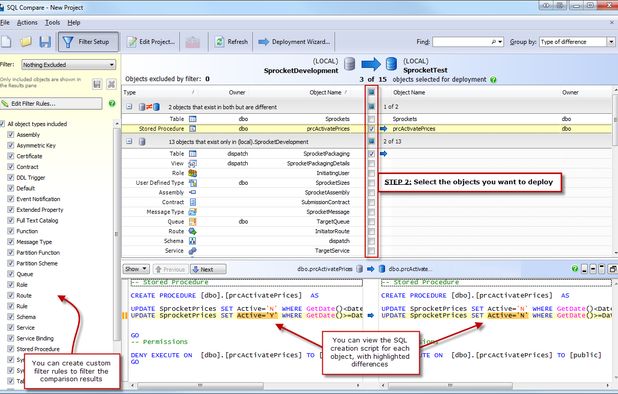Click the Edit Filter Rules button

point(51,104)
